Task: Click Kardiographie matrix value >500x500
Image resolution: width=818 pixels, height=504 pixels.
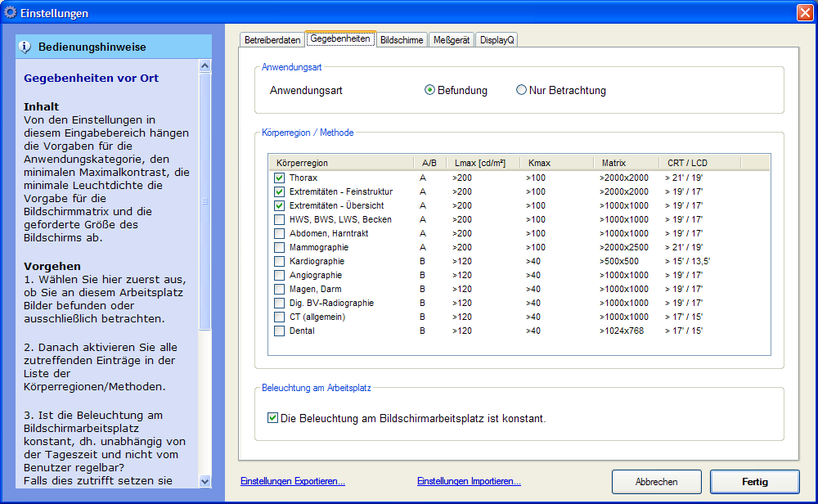Action: tap(618, 261)
